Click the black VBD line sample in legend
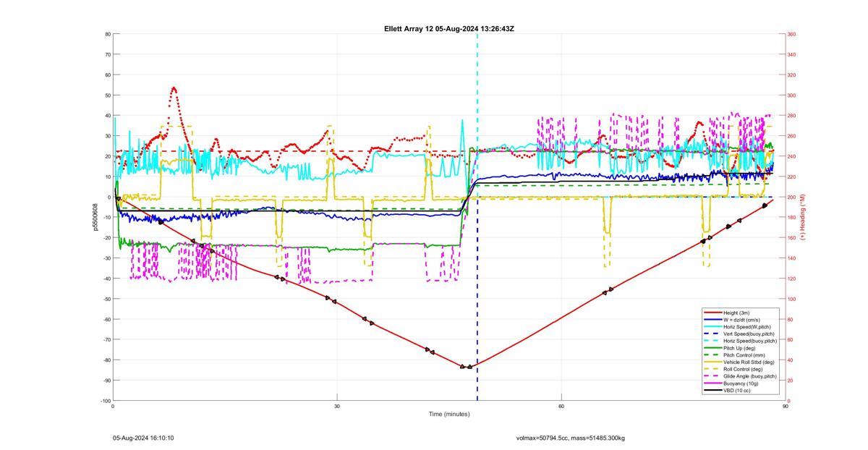The width and height of the screenshot is (868, 450). point(712,390)
